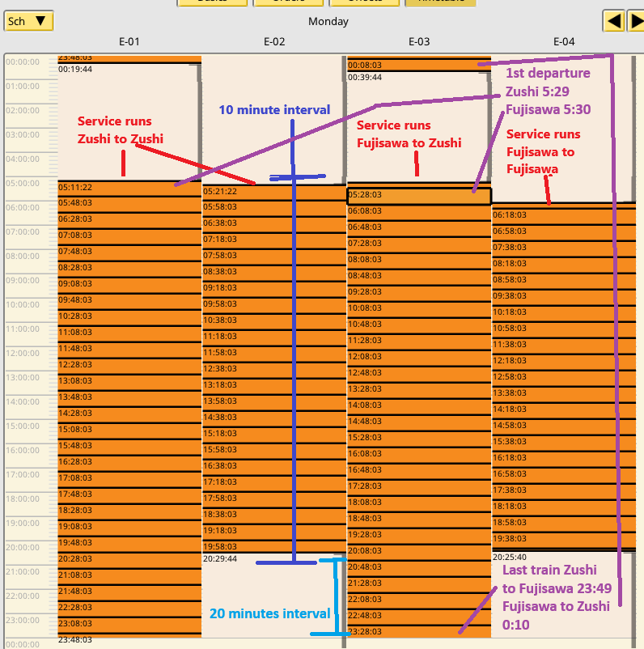Select the E-02 column header

(x=274, y=42)
